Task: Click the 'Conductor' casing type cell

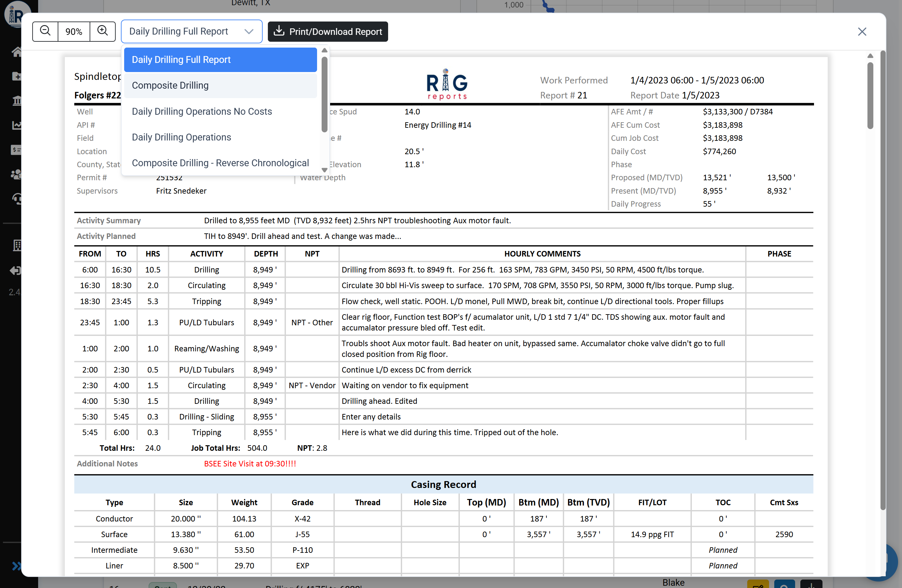Action: coord(114,519)
